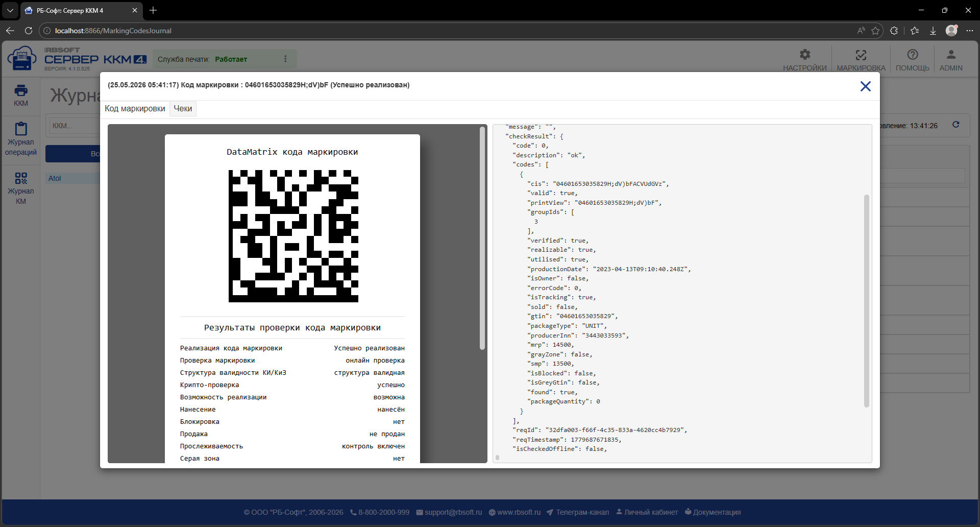The height and width of the screenshot is (527, 980).
Task: Click the reqId value in the JSON
Action: click(x=615, y=430)
